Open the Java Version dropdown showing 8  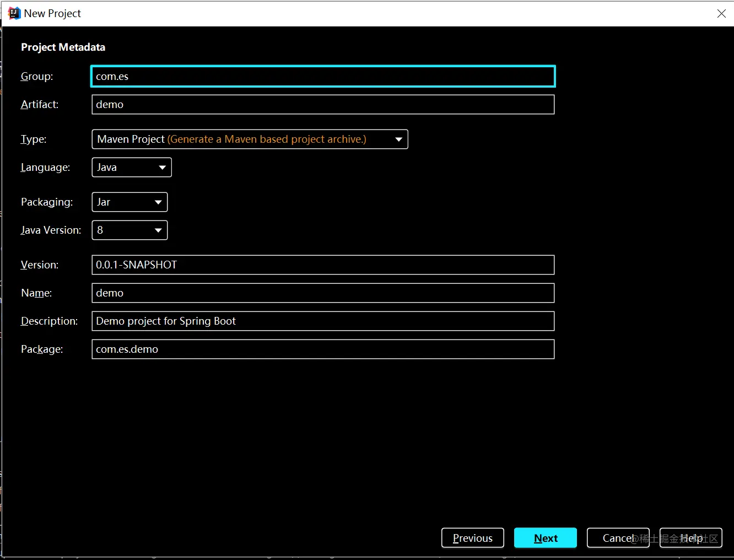click(129, 230)
